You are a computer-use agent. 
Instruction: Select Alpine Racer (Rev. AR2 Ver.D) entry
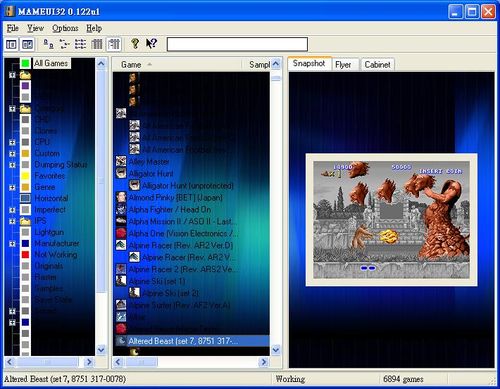(181, 246)
